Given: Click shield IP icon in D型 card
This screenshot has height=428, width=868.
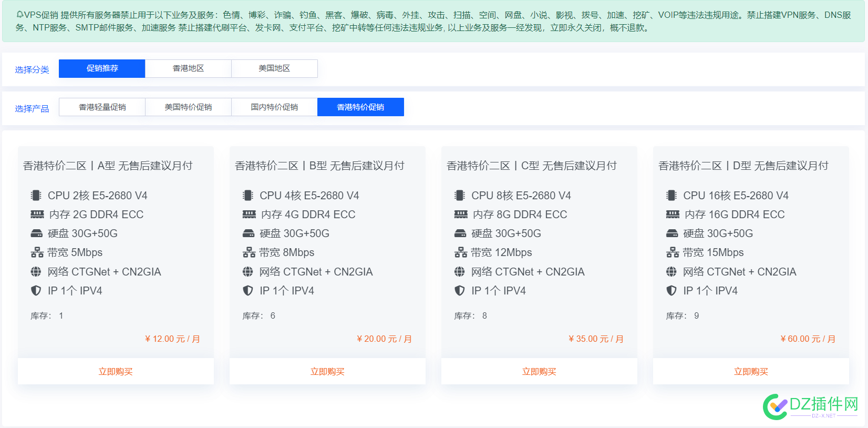Looking at the screenshot, I should click(x=671, y=291).
